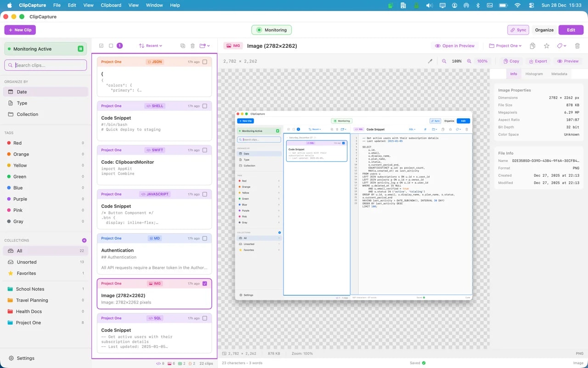Switch to the Histogram tab

[534, 74]
